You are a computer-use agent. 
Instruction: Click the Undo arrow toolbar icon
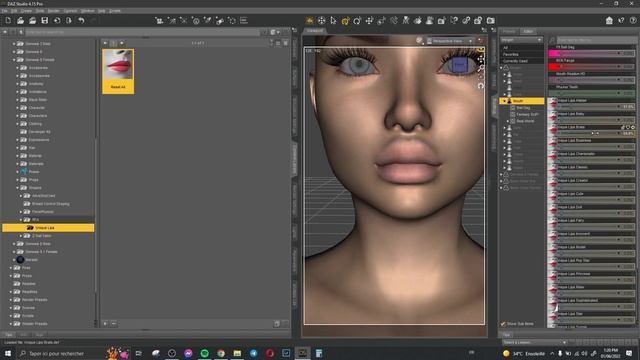81,20
